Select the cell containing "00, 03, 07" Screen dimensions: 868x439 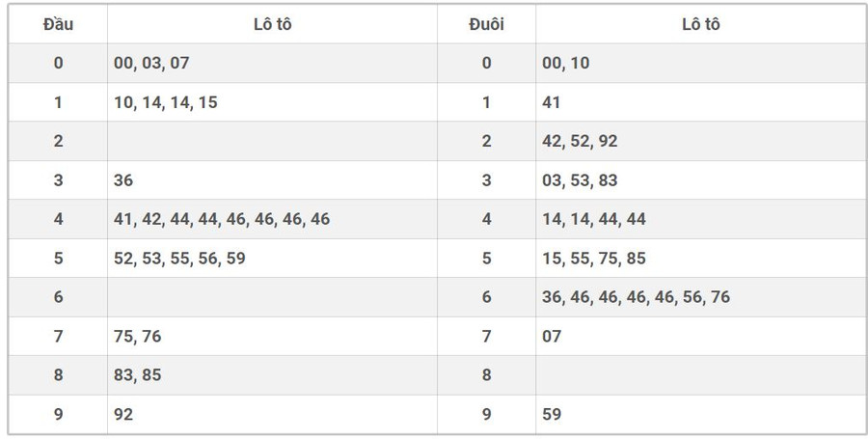pyautogui.click(x=151, y=63)
